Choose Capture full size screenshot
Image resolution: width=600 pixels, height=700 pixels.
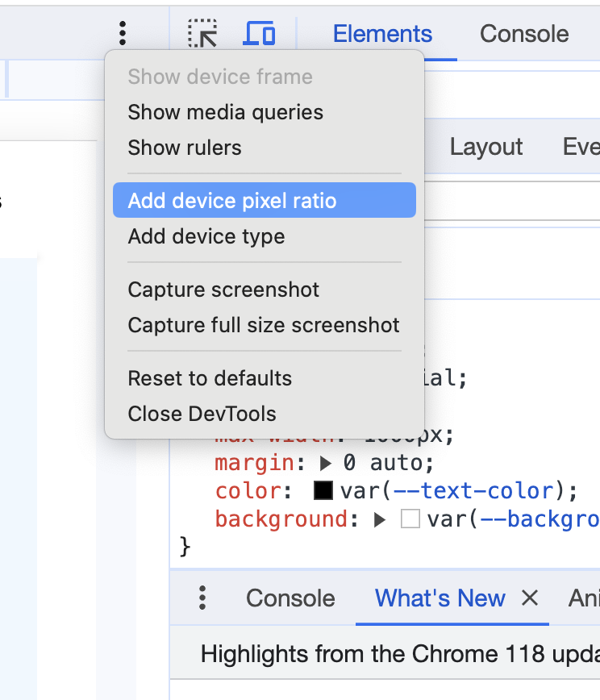point(264,324)
